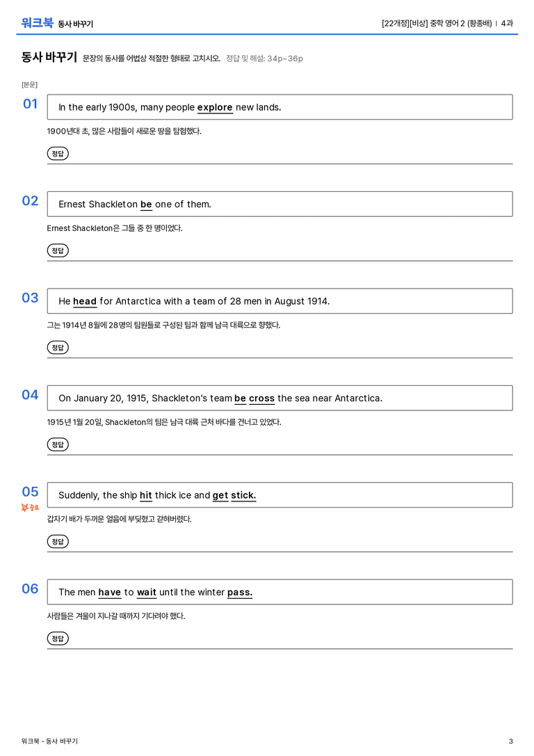Click the underlined word 'cross'
The width and height of the screenshot is (534, 756).
point(261,399)
